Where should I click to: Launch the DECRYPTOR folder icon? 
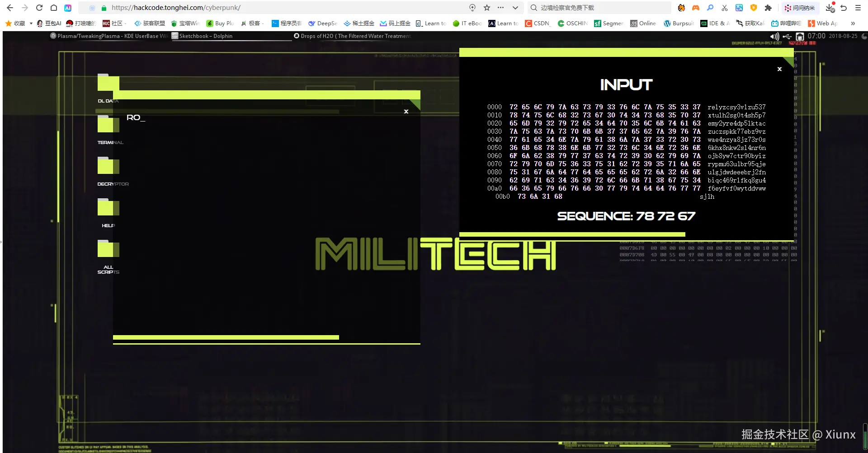(108, 166)
